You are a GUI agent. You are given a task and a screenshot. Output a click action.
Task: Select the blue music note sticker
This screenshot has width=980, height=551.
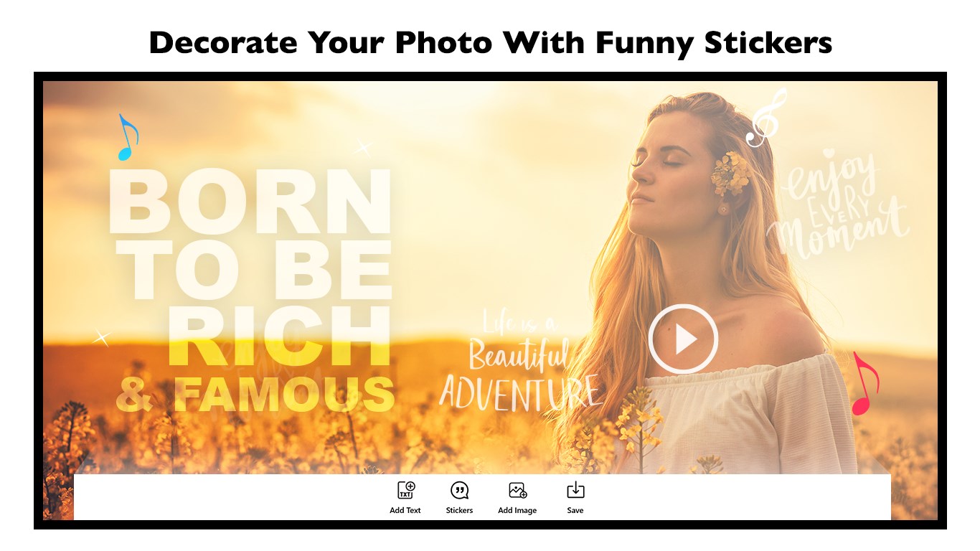pyautogui.click(x=127, y=137)
